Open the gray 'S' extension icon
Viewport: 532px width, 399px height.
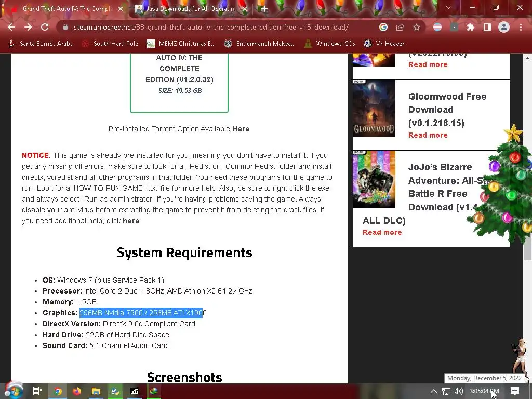click(x=454, y=27)
